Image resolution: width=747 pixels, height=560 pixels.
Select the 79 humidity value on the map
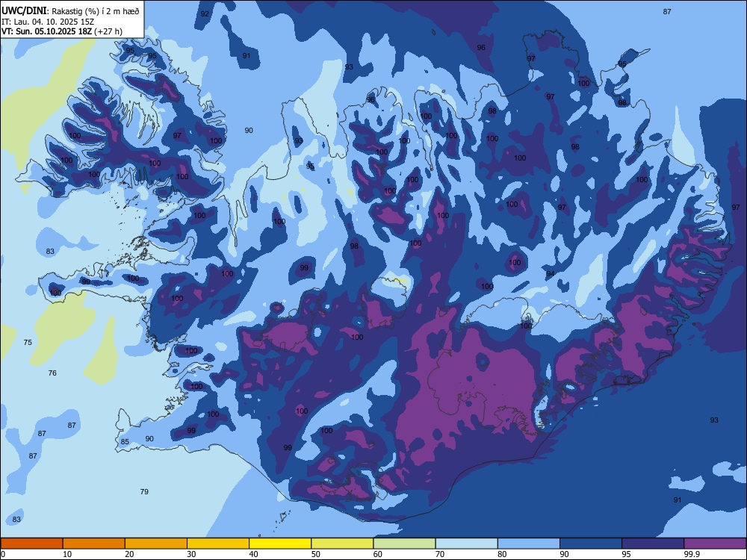pyautogui.click(x=144, y=491)
